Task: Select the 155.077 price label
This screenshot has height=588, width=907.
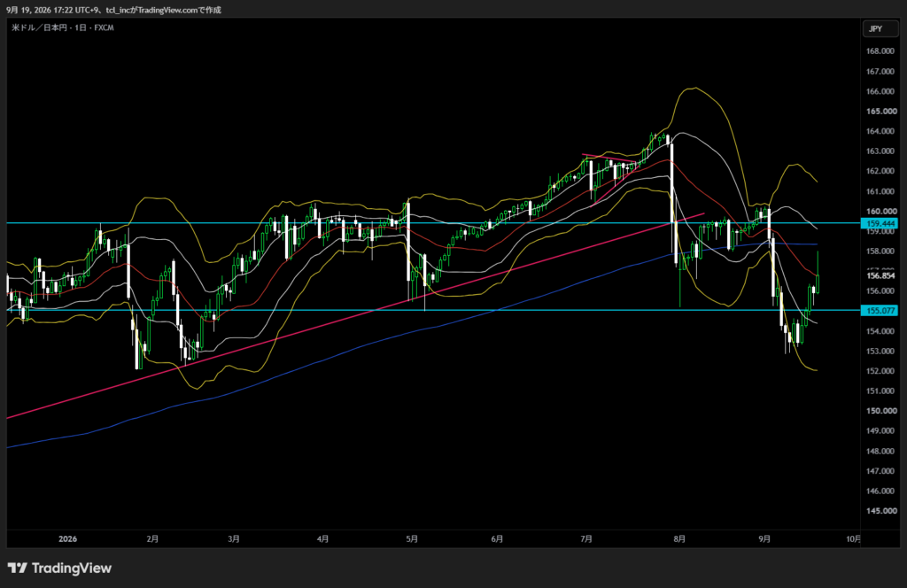Action: pyautogui.click(x=880, y=311)
